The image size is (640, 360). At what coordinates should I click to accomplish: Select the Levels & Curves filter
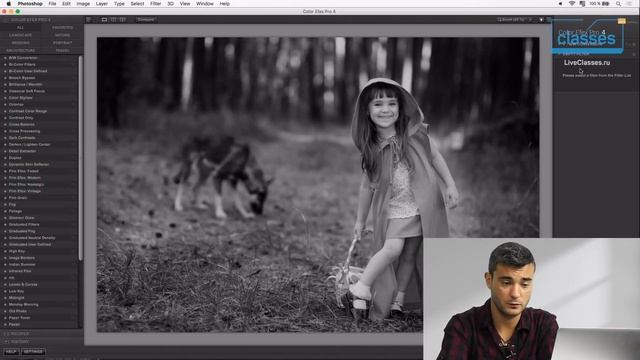[23, 284]
